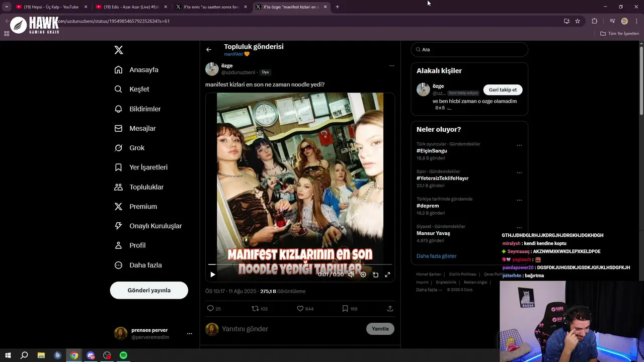Open the maniFAM community link

click(x=236, y=54)
